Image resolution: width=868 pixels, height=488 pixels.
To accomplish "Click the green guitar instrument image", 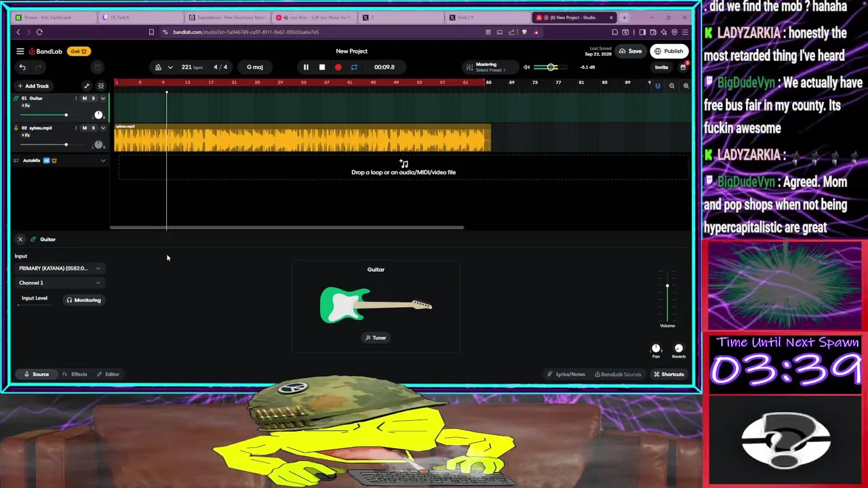I will coord(376,304).
